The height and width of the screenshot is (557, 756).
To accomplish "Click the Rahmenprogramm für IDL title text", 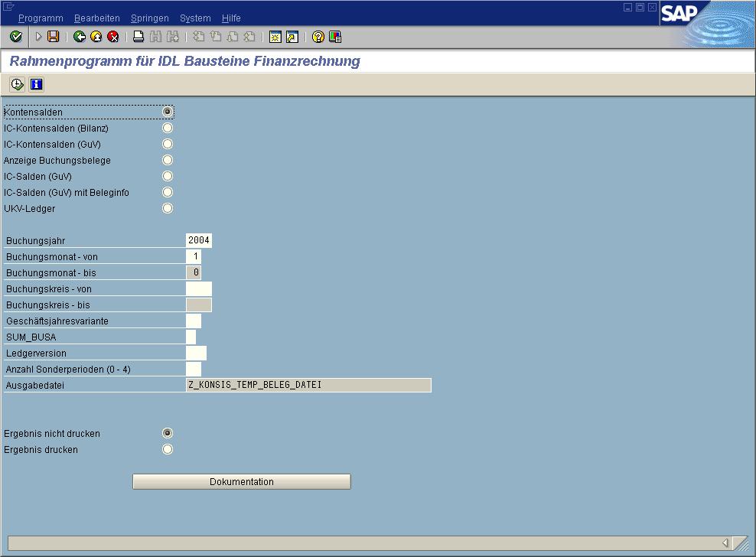I will coord(184,61).
